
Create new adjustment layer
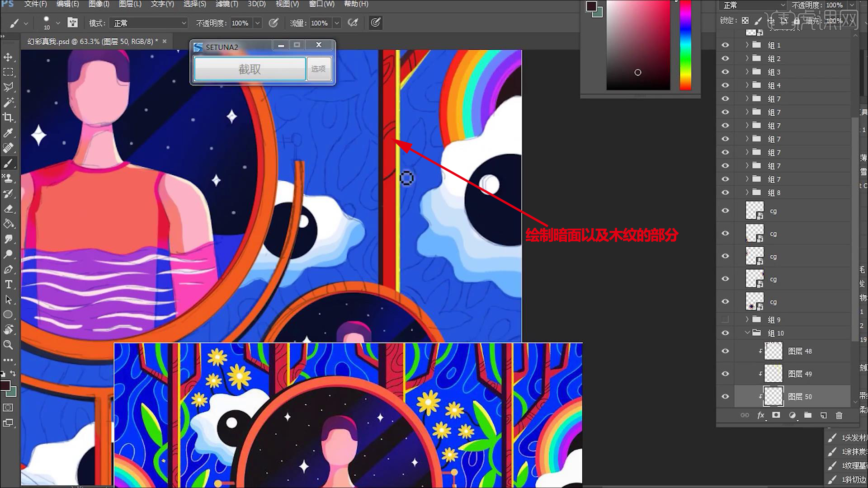[792, 415]
